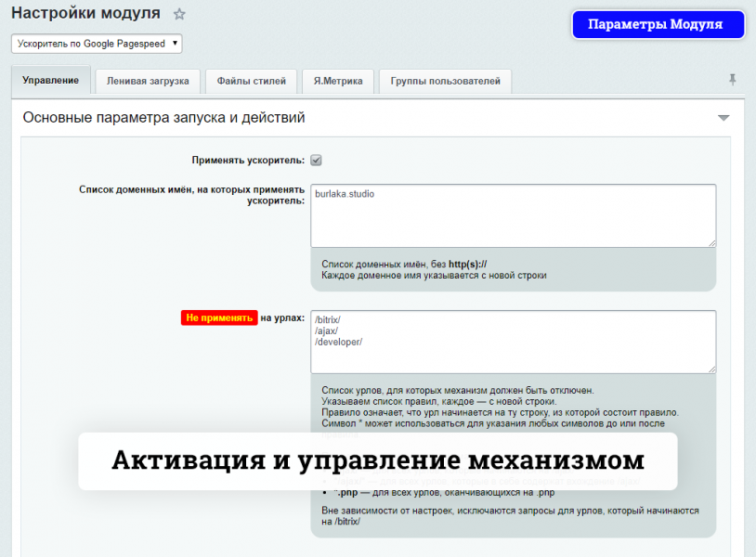Toggle the Применять ускоритель checkbox
The height and width of the screenshot is (557, 756).
pyautogui.click(x=316, y=160)
